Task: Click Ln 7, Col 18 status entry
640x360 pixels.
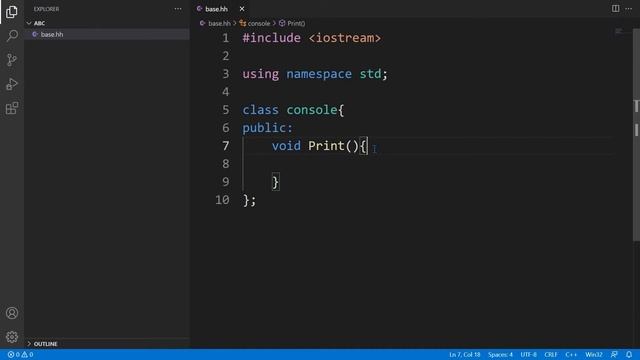Action: [464, 354]
